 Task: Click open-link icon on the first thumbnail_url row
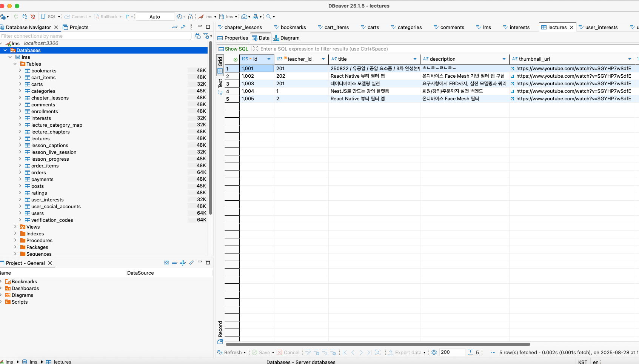pyautogui.click(x=512, y=69)
